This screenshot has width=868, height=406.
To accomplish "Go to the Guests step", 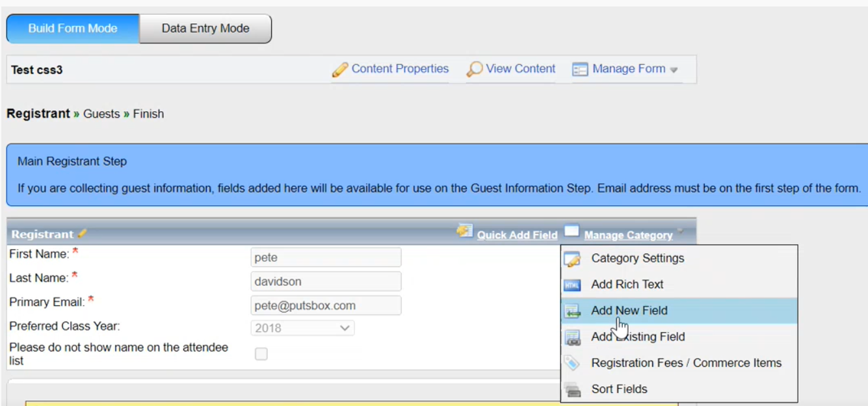I will coord(101,114).
